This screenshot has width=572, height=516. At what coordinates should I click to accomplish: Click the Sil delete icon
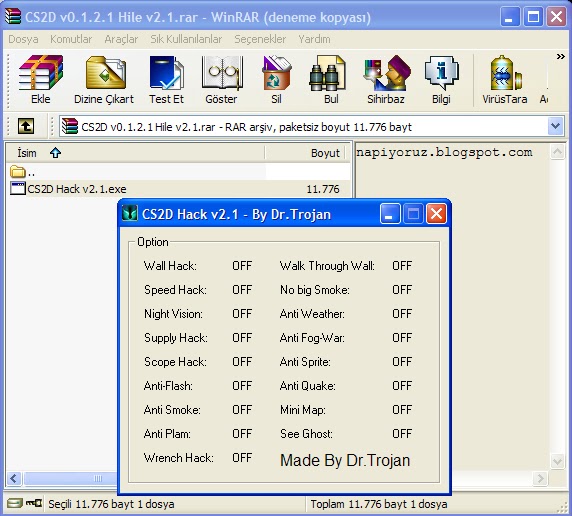[276, 72]
